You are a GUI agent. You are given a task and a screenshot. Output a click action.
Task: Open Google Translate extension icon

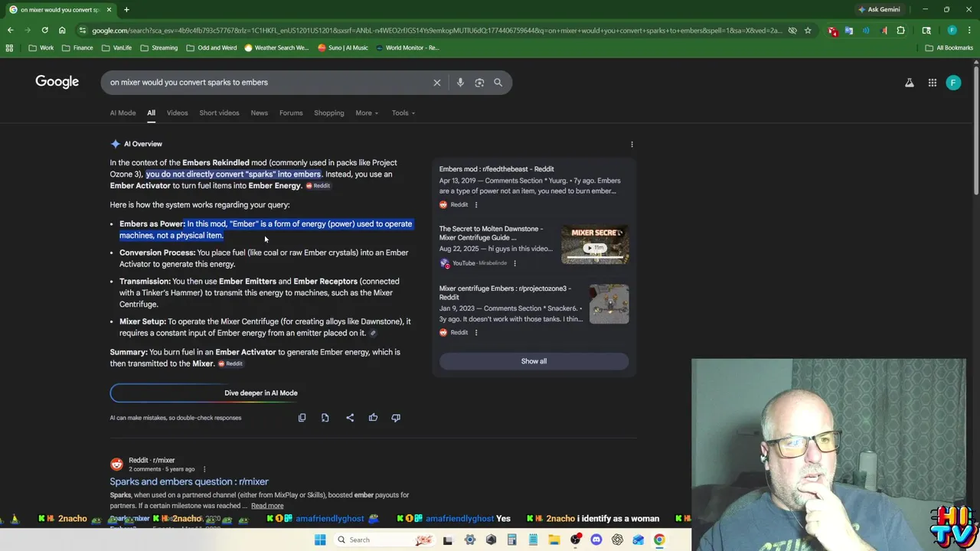coord(850,31)
